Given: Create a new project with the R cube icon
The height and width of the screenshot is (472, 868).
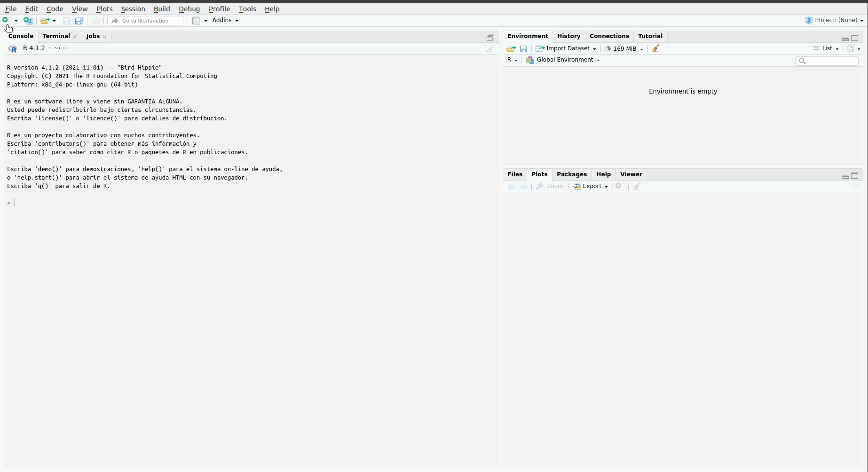Looking at the screenshot, I should [28, 21].
